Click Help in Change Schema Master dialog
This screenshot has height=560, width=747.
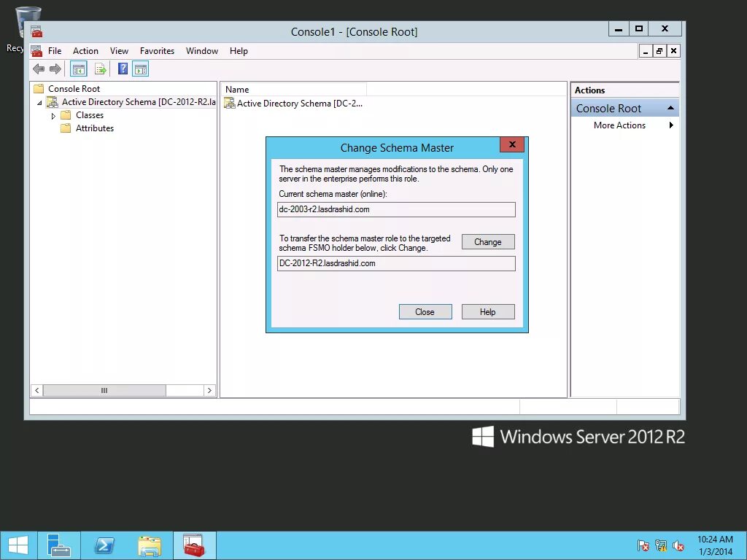[x=488, y=312]
